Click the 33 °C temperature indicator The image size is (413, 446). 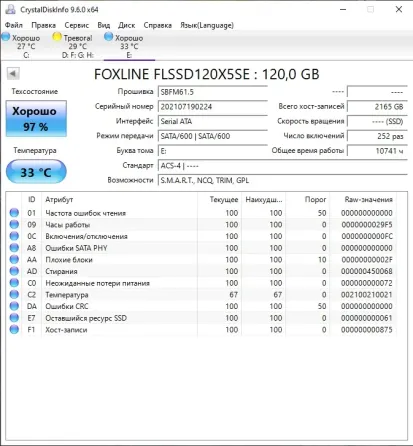coord(36,172)
